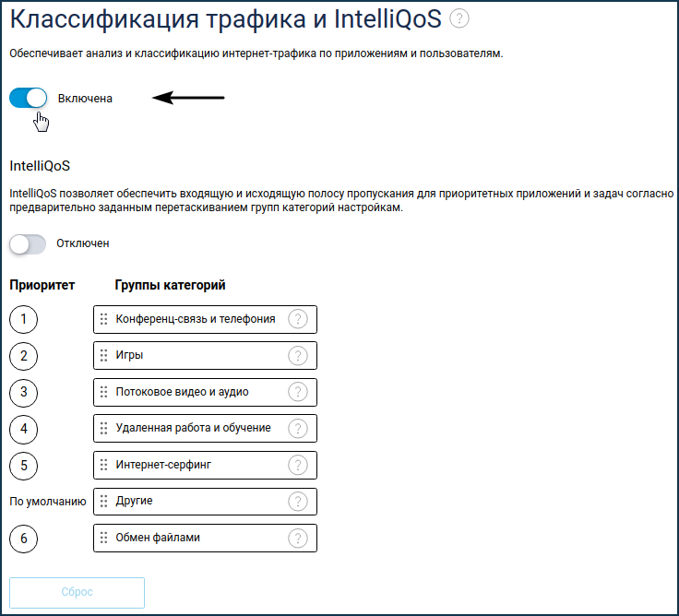Click the Сброс reset button
The height and width of the screenshot is (616, 679).
coord(77,593)
